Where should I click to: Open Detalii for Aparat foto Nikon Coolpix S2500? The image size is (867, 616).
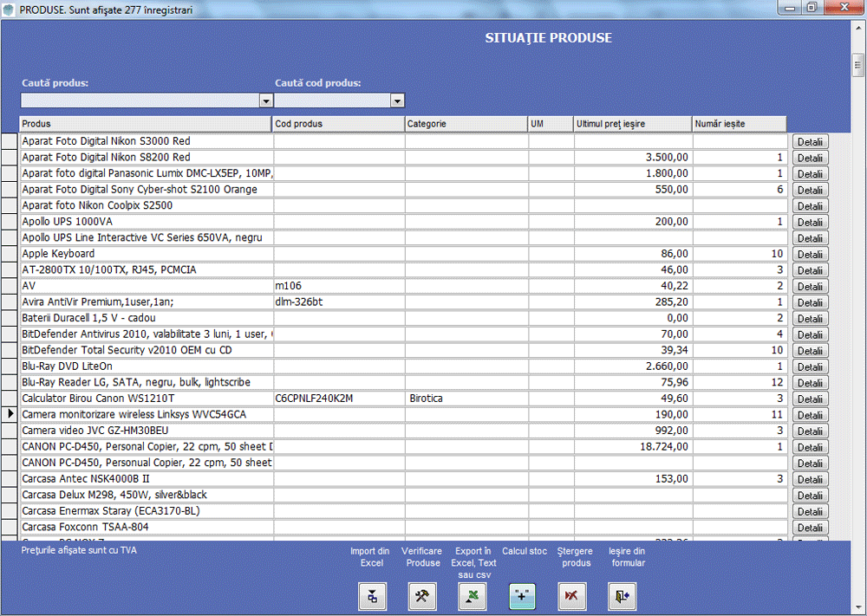point(810,206)
